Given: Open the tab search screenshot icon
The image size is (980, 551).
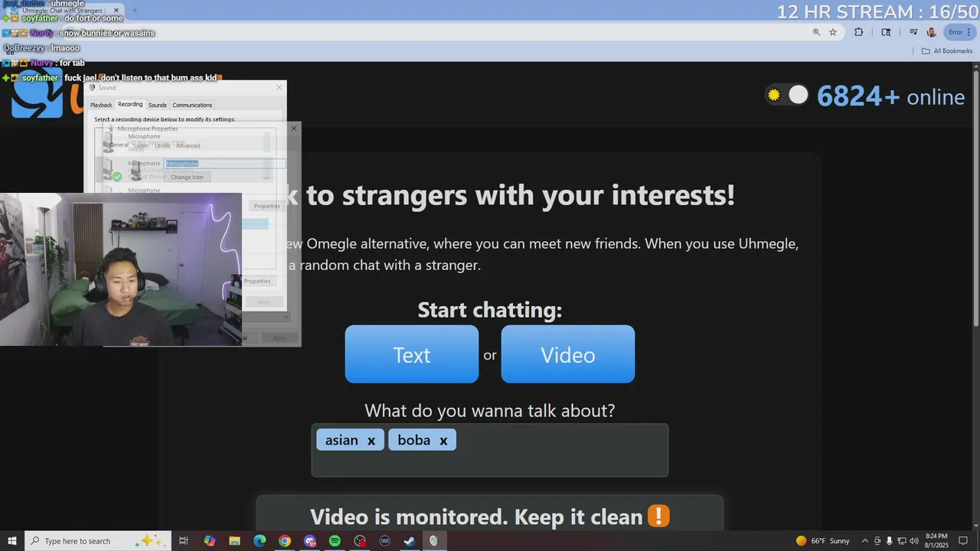Looking at the screenshot, I should pos(886,32).
